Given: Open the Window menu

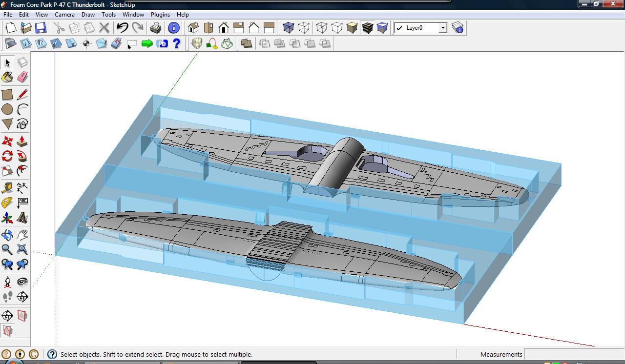Looking at the screenshot, I should pos(133,15).
